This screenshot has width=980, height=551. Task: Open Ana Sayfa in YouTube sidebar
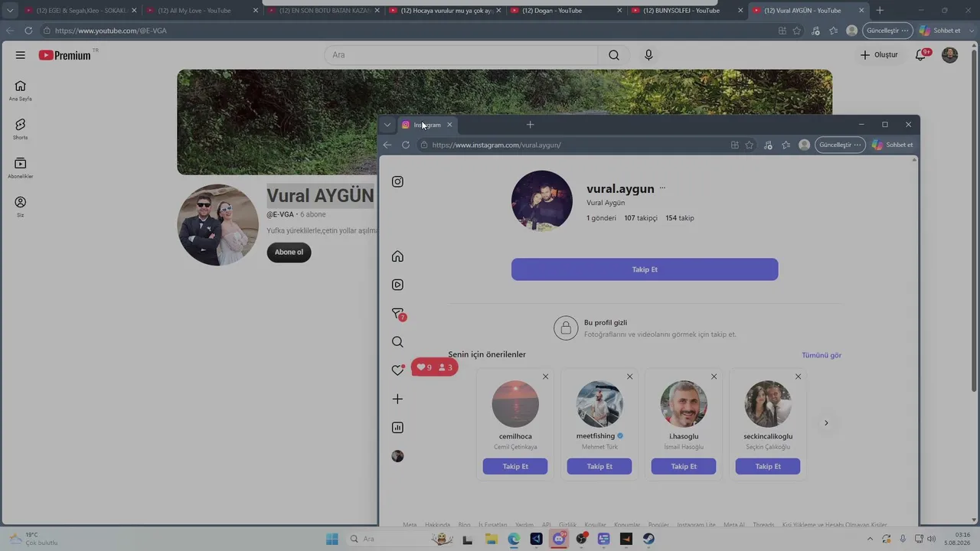coord(21,90)
